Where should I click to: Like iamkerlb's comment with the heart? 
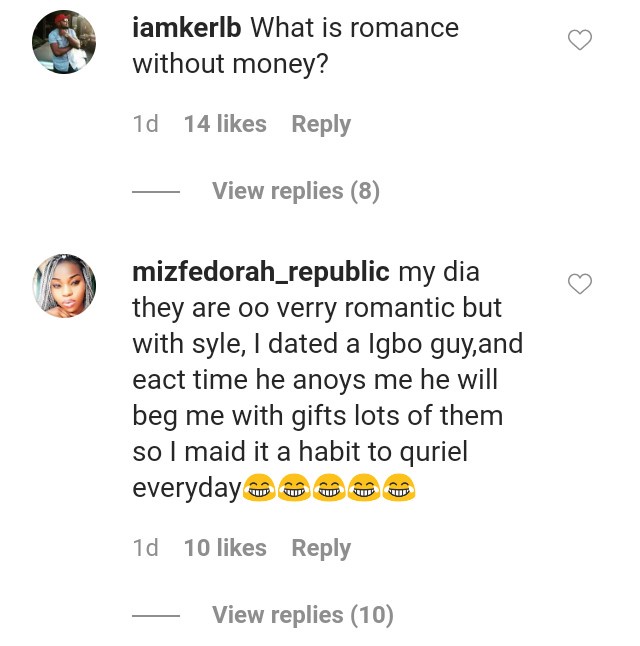coord(580,40)
